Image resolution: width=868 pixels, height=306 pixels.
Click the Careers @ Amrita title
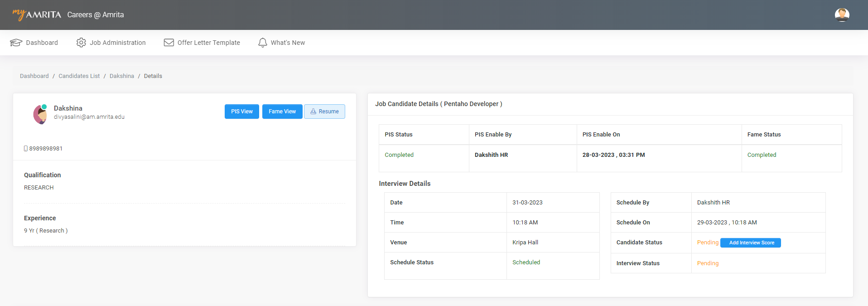pyautogui.click(x=96, y=15)
